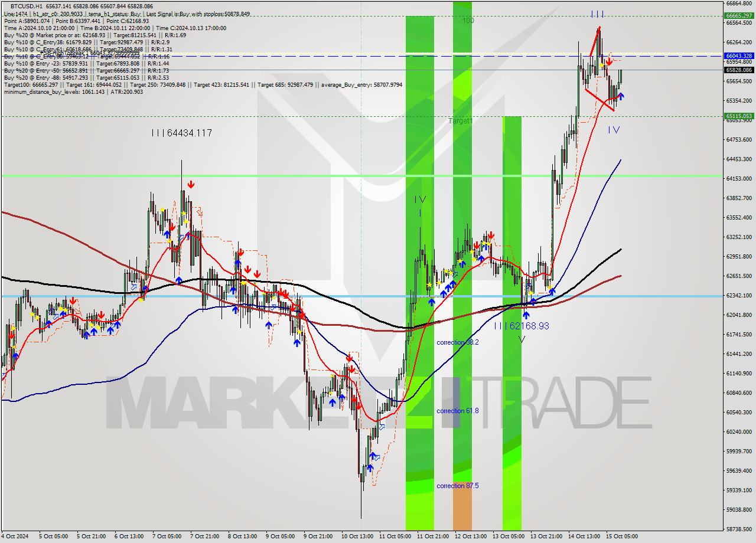Click the 'I I I 62168.93' wave label
Screen dimensions: 756x543
[x=522, y=326]
